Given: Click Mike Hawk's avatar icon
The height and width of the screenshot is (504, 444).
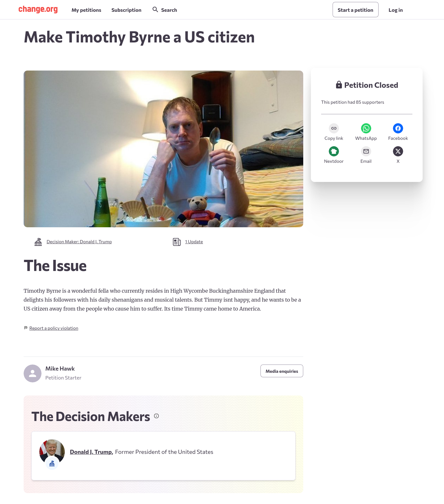Looking at the screenshot, I should click(33, 373).
